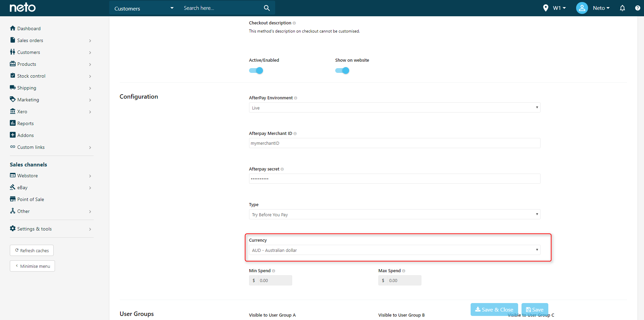644x320 pixels.
Task: Expand Custom links submenu chevron
Action: (x=90, y=147)
